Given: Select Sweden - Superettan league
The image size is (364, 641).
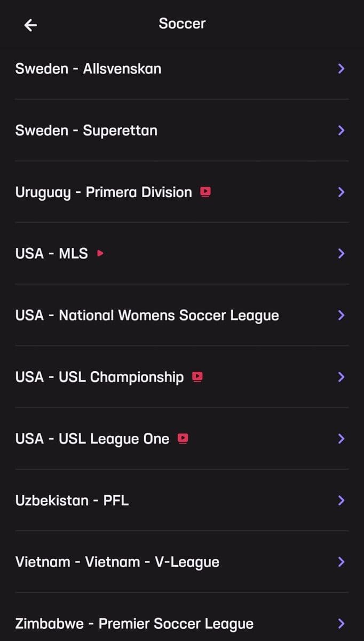Looking at the screenshot, I should tap(86, 130).
